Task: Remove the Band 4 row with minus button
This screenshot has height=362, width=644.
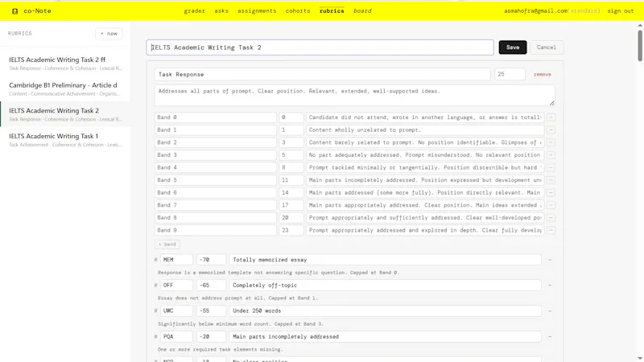Action: point(551,167)
